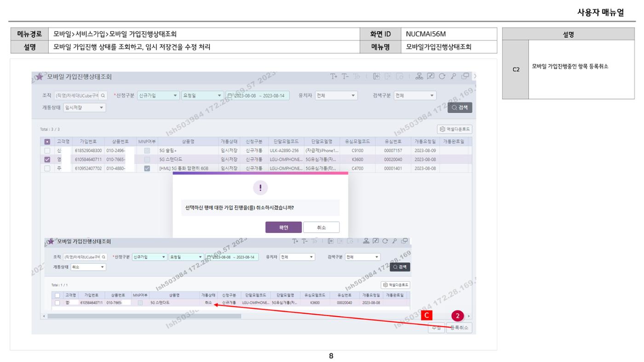
Task: Click the refresh icon in lower inset toolbar
Action: click(385, 241)
